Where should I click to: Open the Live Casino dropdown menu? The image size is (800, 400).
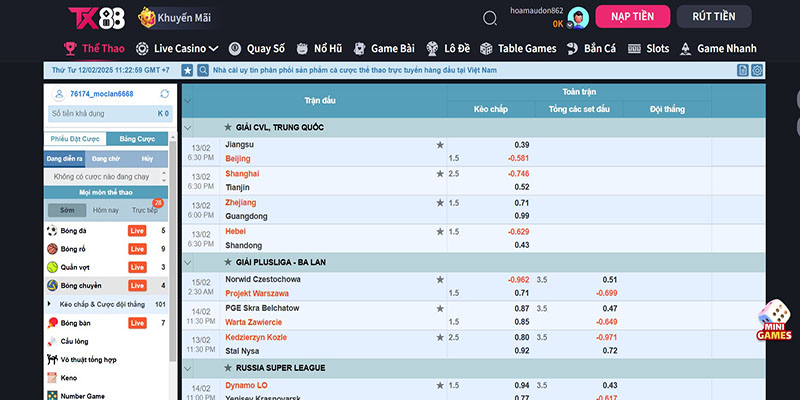(178, 48)
